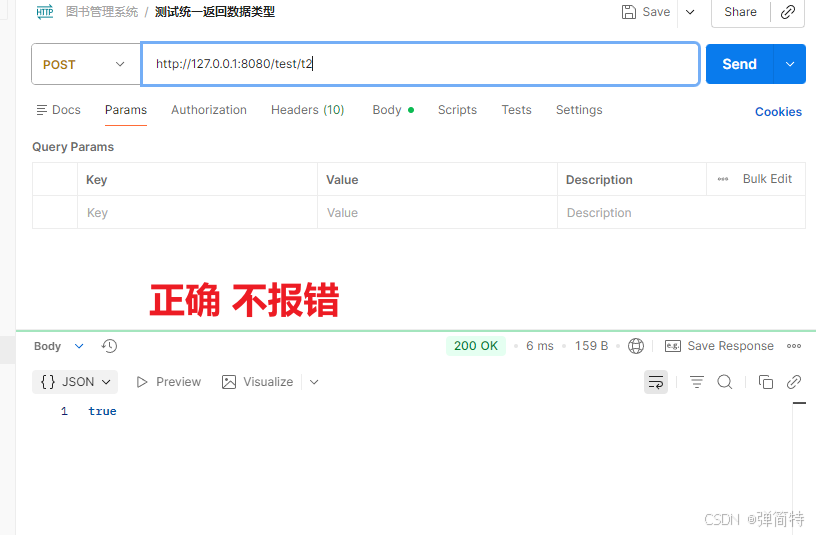Focus the request URL input field
This screenshot has height=535, width=816.
[x=420, y=64]
